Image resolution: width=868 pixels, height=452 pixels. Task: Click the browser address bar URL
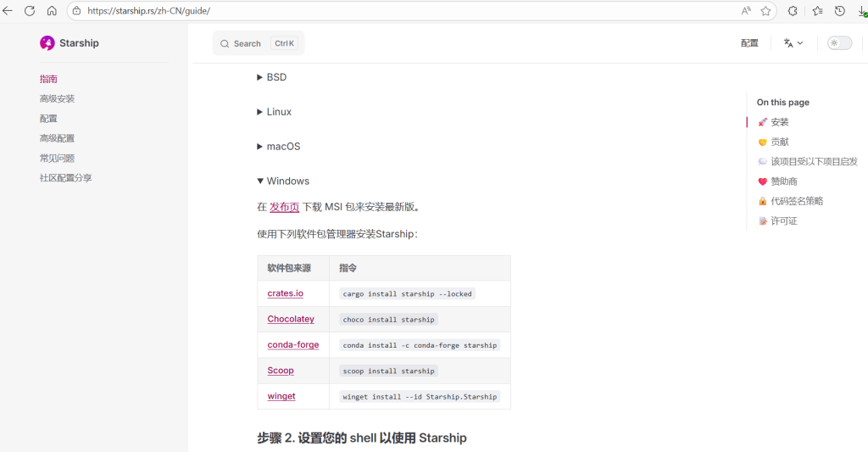click(149, 10)
